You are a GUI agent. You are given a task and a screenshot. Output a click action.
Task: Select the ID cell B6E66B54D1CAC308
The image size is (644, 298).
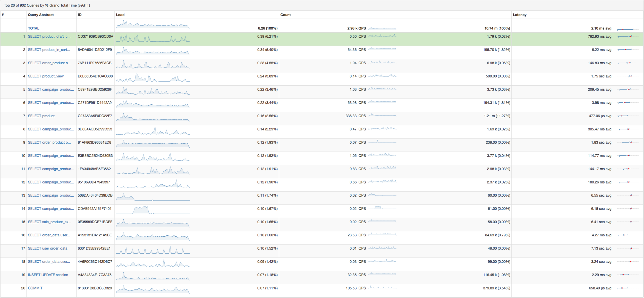point(95,76)
